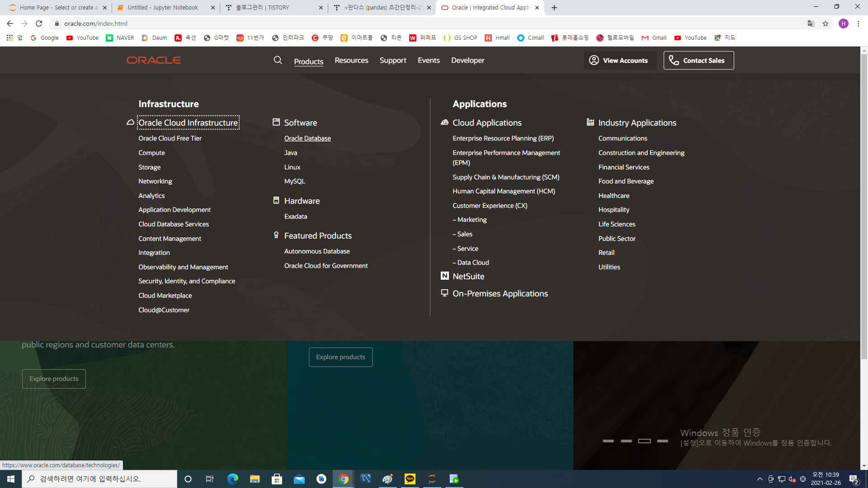Show hidden system tray icons chevron
Image resolution: width=868 pixels, height=488 pixels.
click(759, 479)
